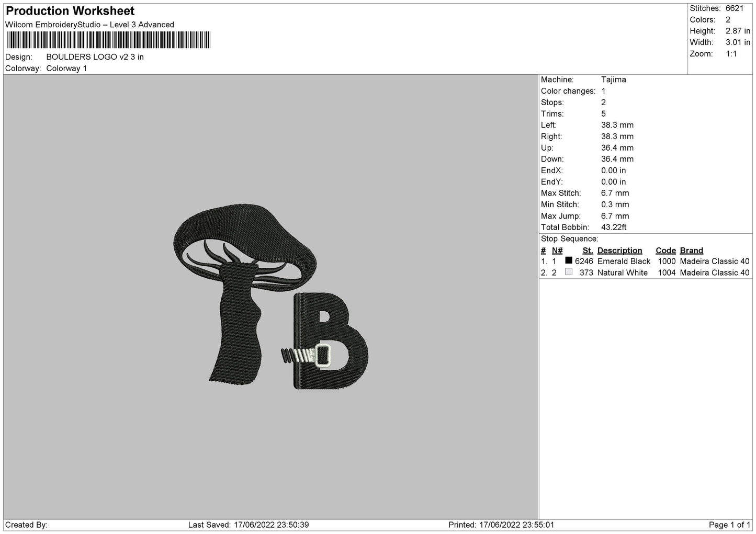Click the 'Color changes:' label
Image resolution: width=756 pixels, height=534 pixels.
[568, 91]
